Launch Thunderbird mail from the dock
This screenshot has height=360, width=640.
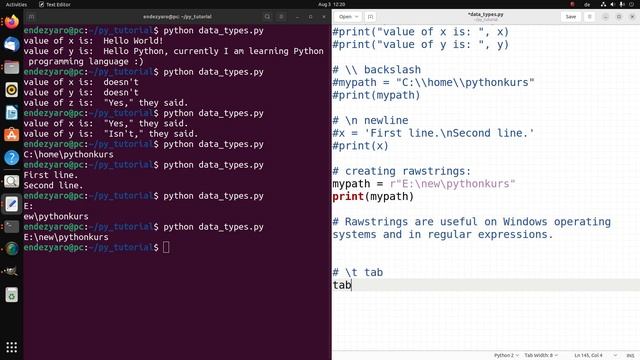[11, 44]
